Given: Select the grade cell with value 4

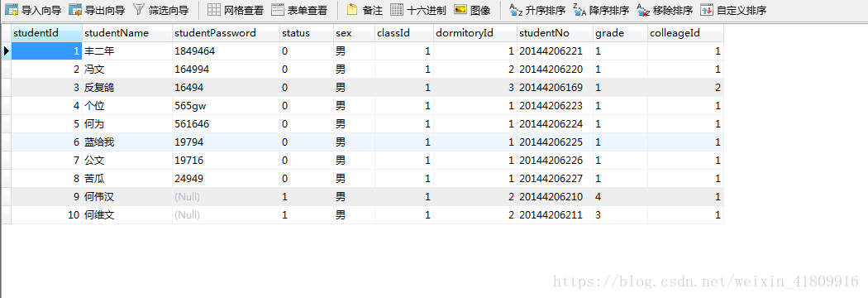Looking at the screenshot, I should pyautogui.click(x=620, y=197).
